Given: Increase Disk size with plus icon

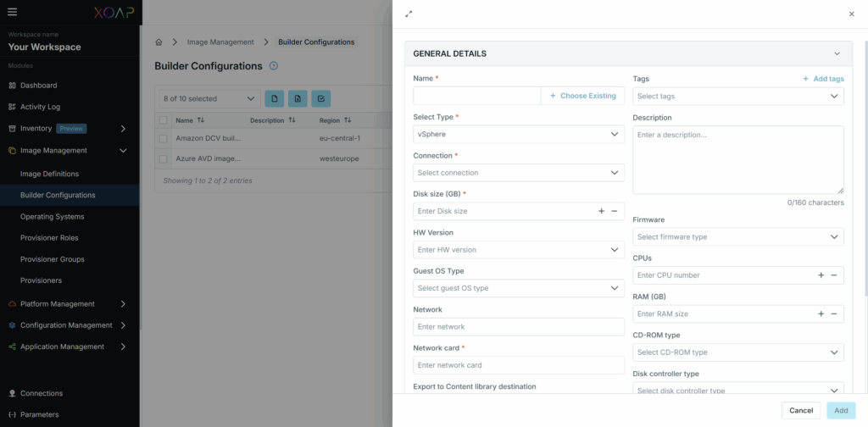Looking at the screenshot, I should coord(601,211).
